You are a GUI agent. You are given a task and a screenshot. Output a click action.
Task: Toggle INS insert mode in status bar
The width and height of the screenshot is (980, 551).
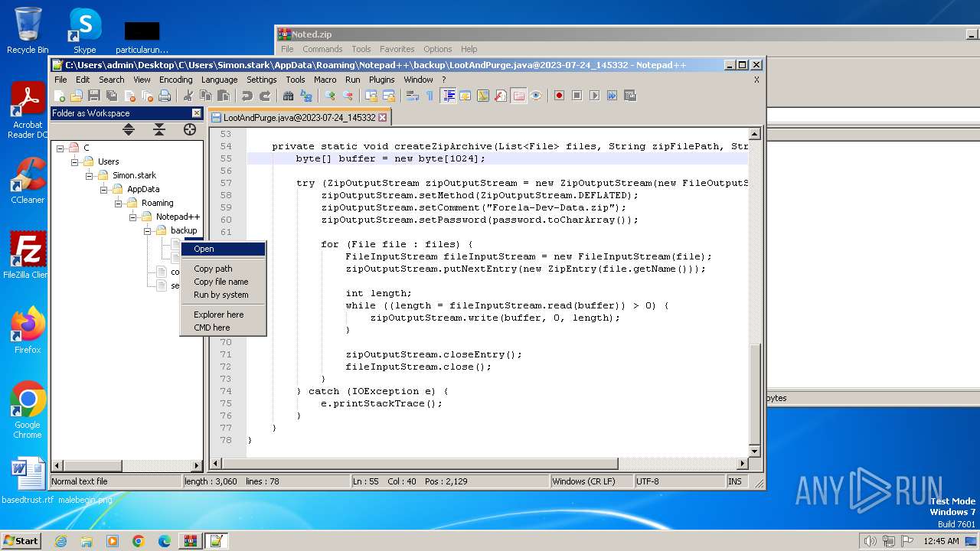click(x=735, y=481)
